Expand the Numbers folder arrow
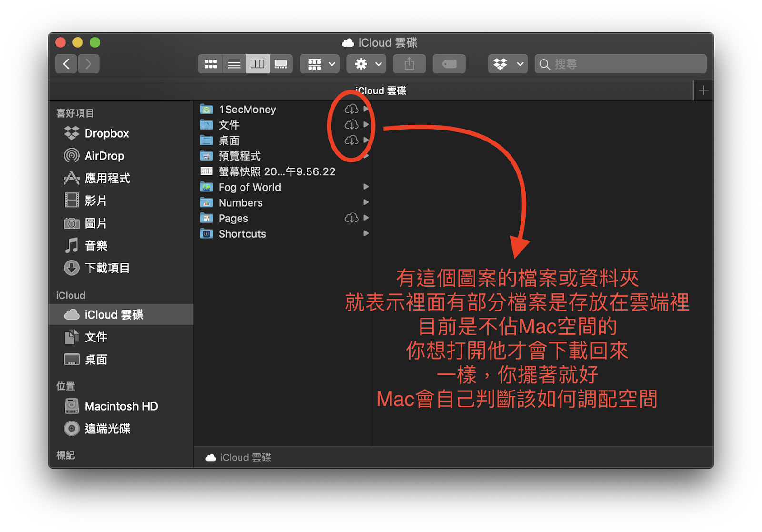The width and height of the screenshot is (762, 532). tap(366, 202)
